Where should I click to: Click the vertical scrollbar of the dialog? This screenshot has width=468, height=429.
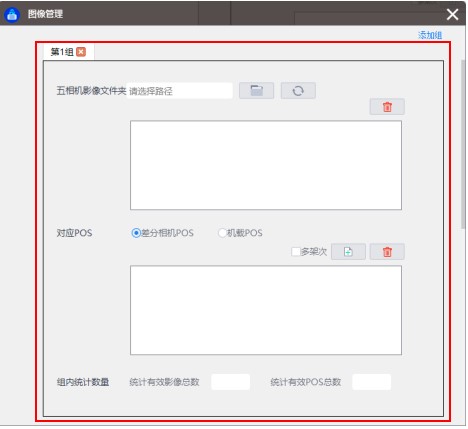pos(463,144)
